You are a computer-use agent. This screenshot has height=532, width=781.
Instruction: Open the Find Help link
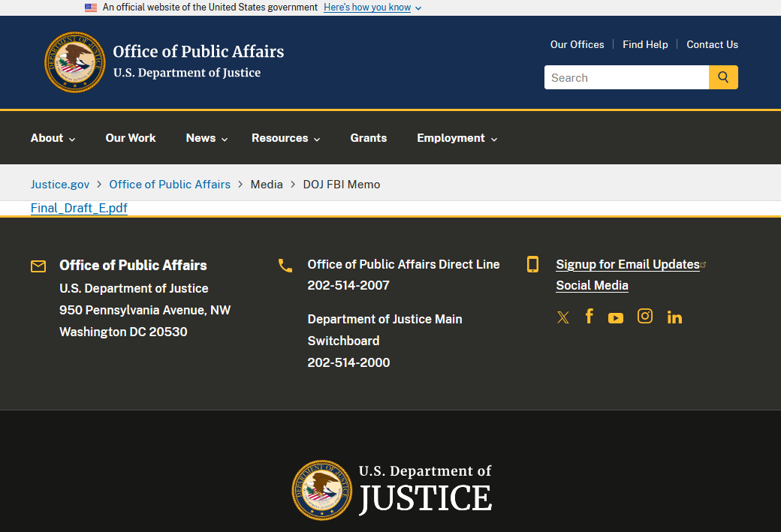645,44
